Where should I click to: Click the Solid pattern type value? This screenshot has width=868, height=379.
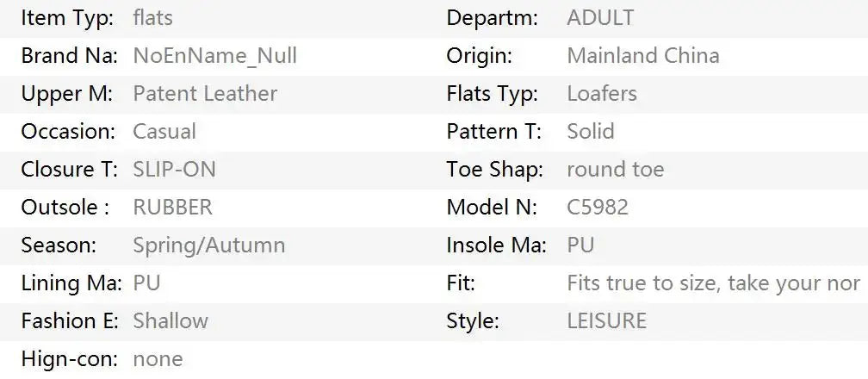(591, 132)
